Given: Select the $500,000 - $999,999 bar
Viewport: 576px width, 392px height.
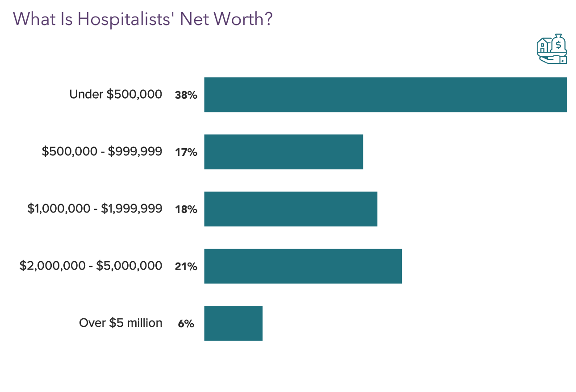Looking at the screenshot, I should click(x=284, y=152).
